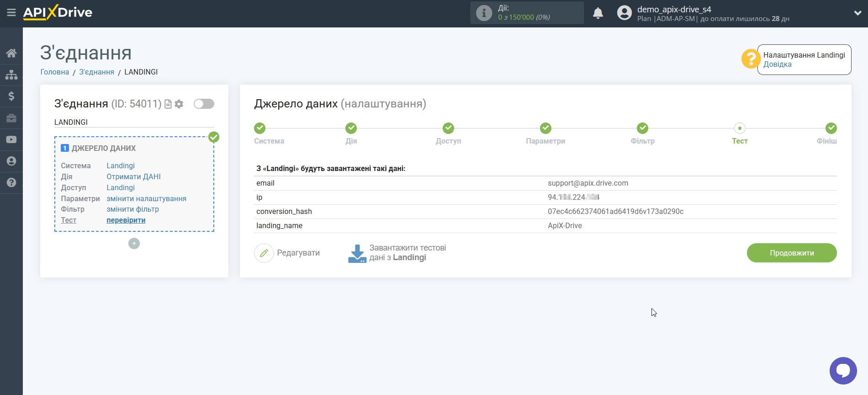Select the Параметри step
Image resolution: width=868 pixels, height=395 pixels.
click(545, 128)
